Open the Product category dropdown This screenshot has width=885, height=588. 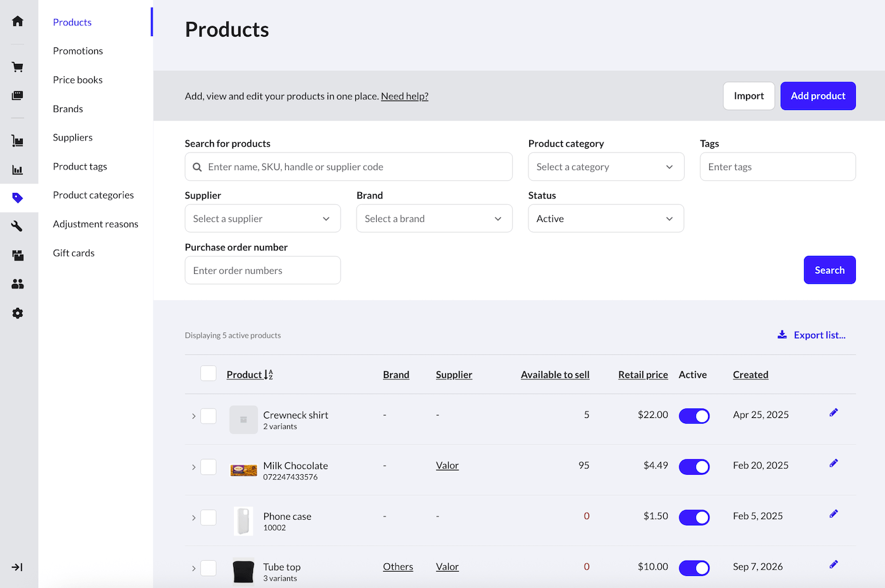pyautogui.click(x=606, y=167)
